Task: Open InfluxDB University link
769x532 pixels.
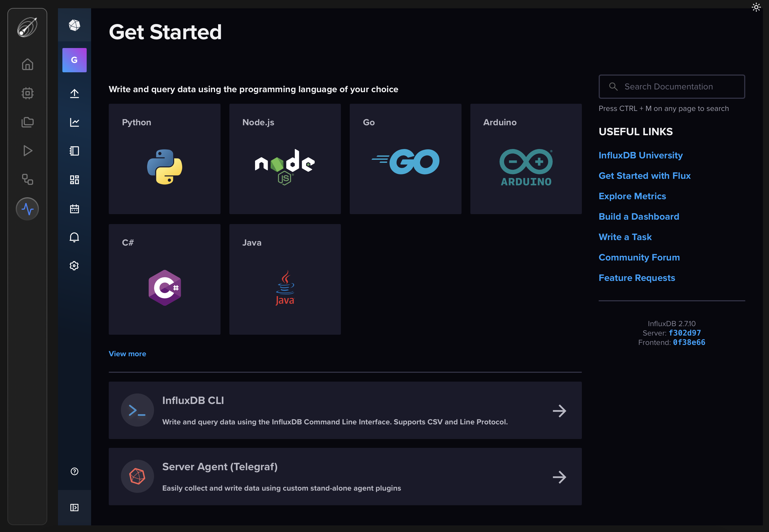Action: click(x=640, y=155)
